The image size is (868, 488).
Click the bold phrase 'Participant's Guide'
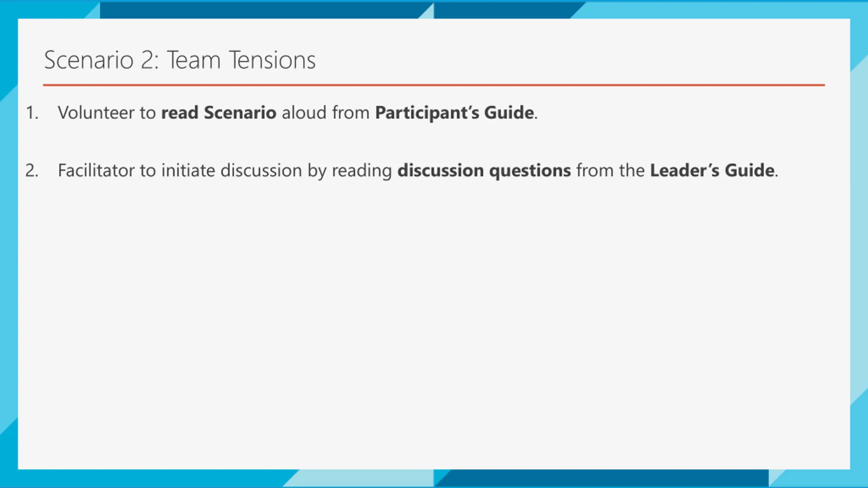click(455, 113)
